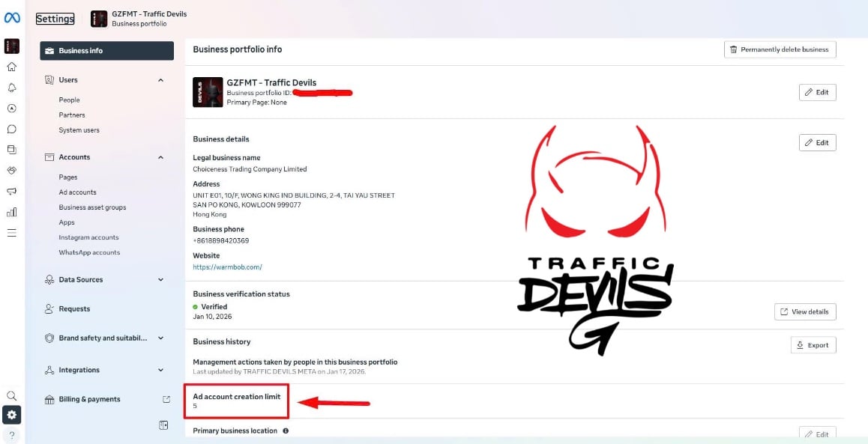868x444 pixels.
Task: Collapse the Accounts section
Action: [x=160, y=157]
